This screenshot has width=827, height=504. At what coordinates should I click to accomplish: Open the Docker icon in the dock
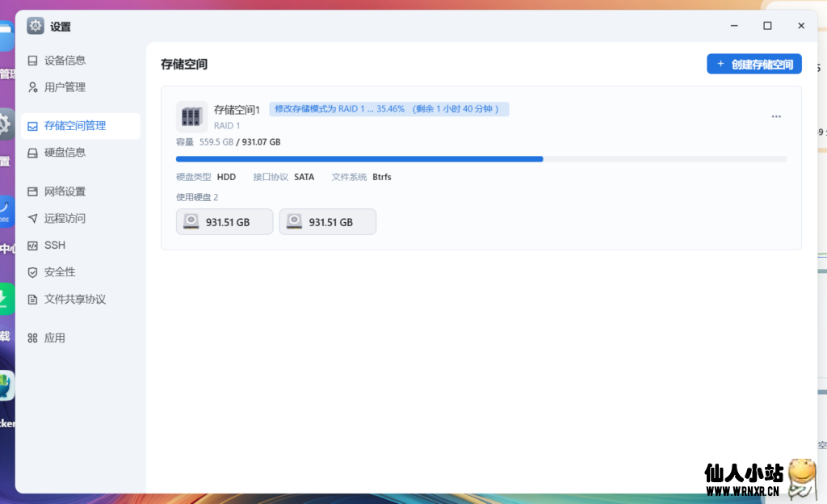(8, 387)
